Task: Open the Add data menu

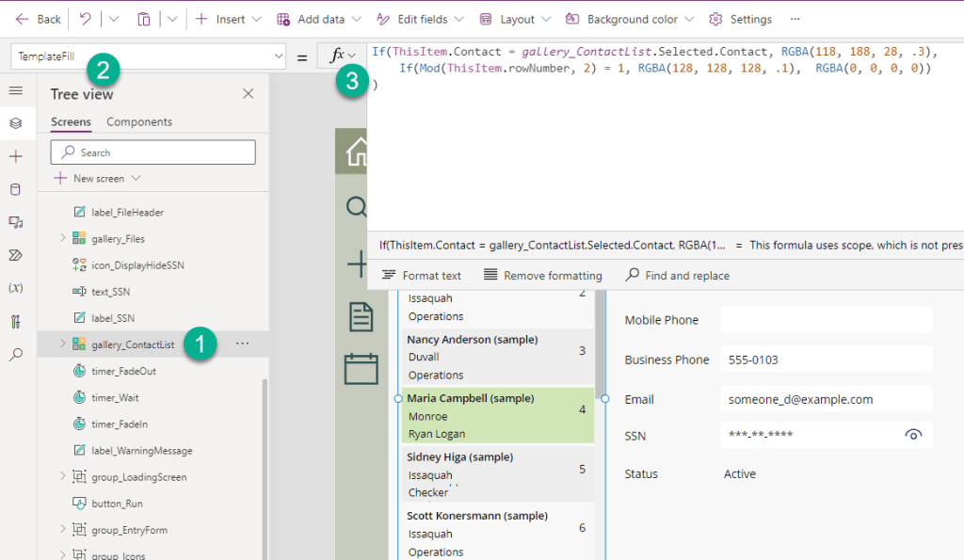Action: point(318,19)
